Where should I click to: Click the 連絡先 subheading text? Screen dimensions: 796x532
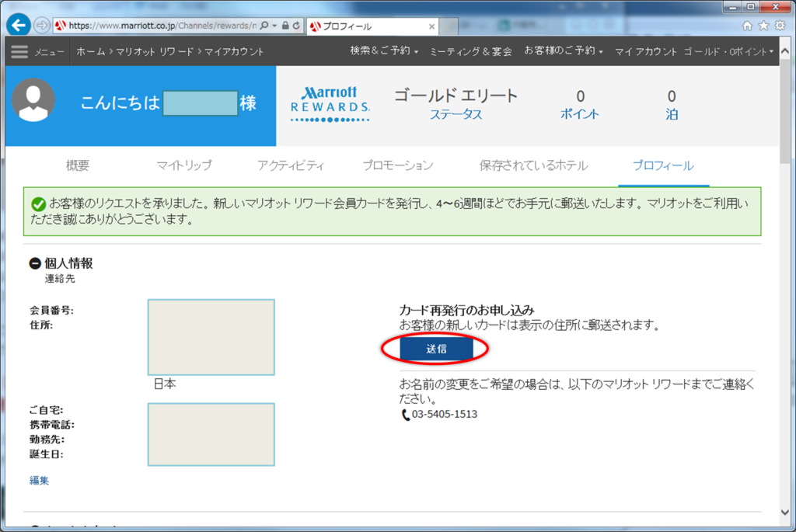click(x=60, y=278)
